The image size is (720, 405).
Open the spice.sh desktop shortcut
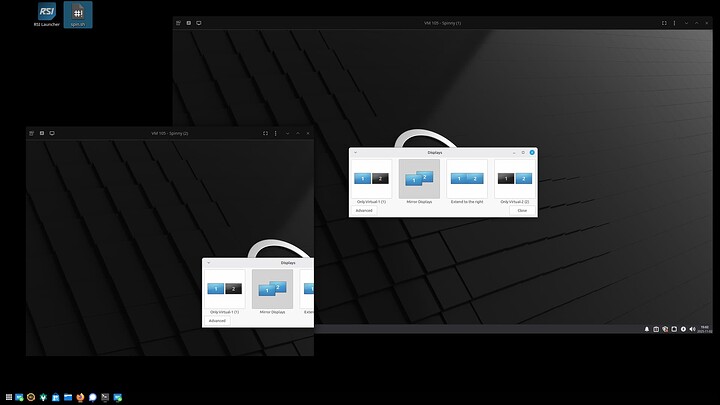click(x=78, y=14)
